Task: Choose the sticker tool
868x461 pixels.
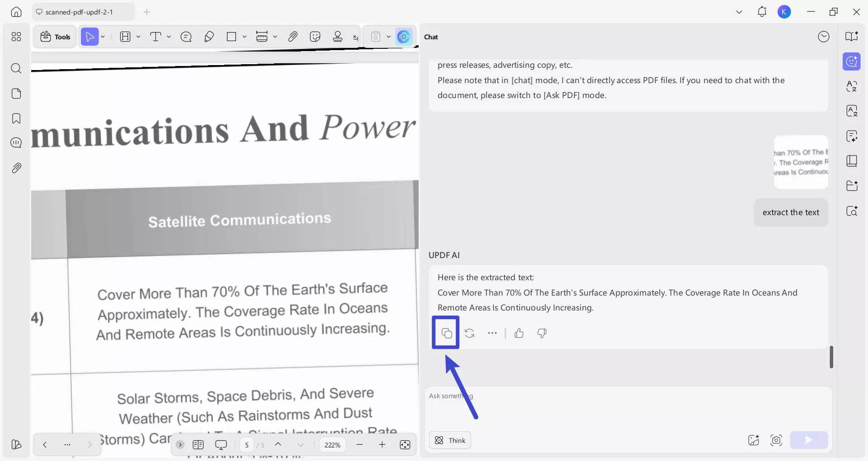Action: (315, 37)
